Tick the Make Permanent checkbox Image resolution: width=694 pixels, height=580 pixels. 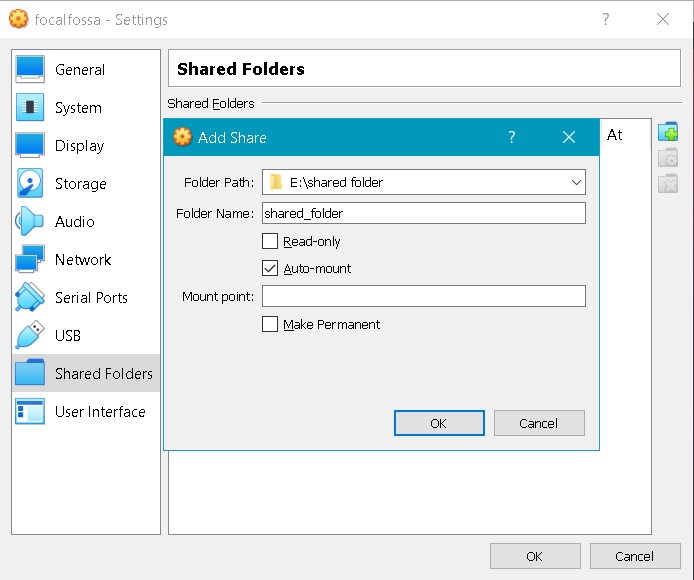click(270, 324)
